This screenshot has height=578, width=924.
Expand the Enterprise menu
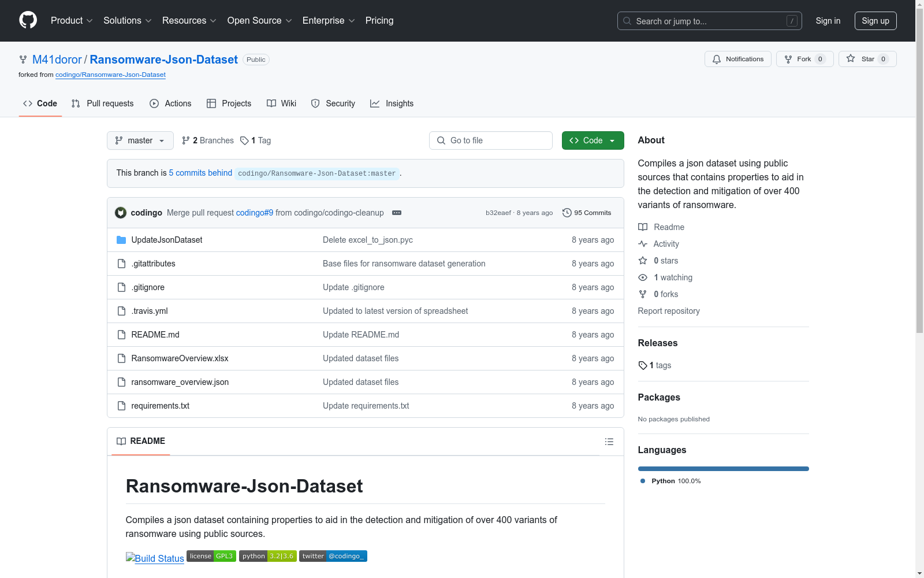click(329, 20)
